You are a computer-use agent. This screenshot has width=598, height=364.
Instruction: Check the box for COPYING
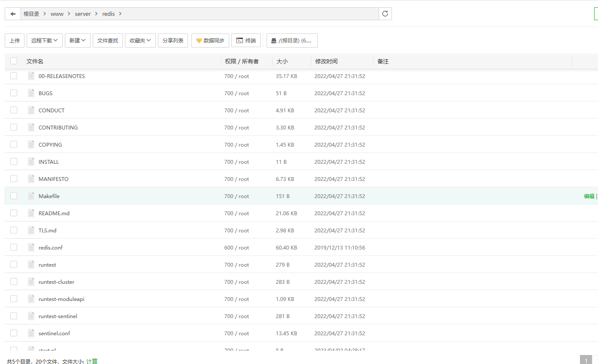tap(14, 144)
